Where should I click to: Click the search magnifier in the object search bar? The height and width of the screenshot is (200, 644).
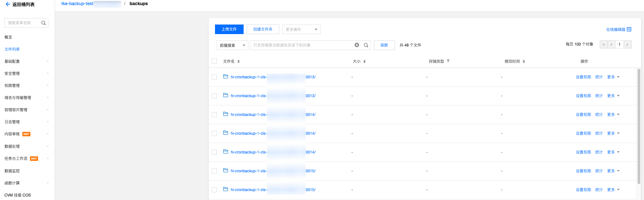coord(366,45)
